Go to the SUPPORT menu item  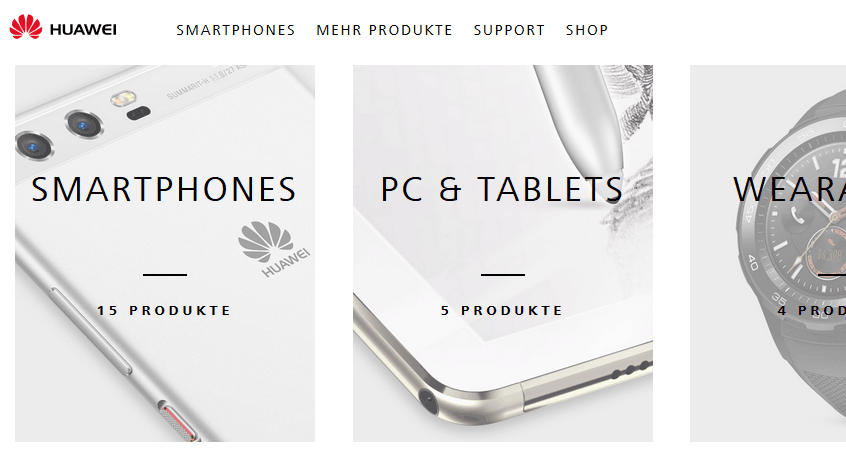pos(509,30)
